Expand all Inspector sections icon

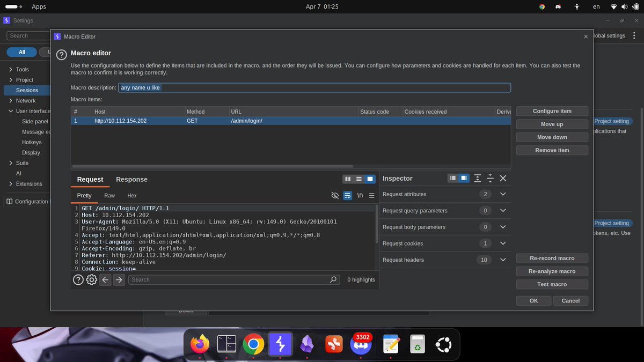[478, 178]
